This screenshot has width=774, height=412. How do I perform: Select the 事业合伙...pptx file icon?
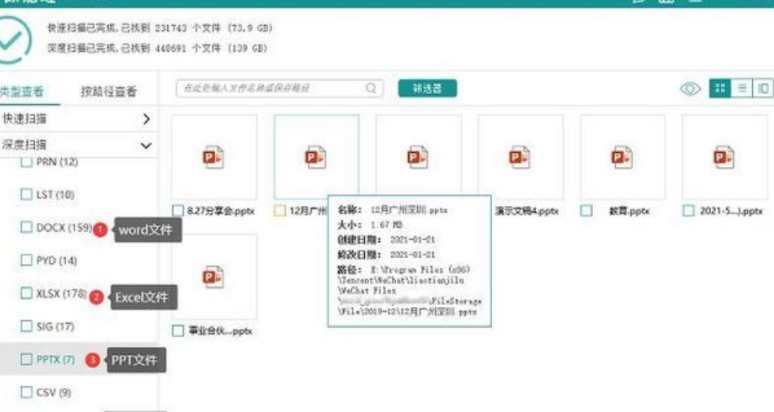214,277
